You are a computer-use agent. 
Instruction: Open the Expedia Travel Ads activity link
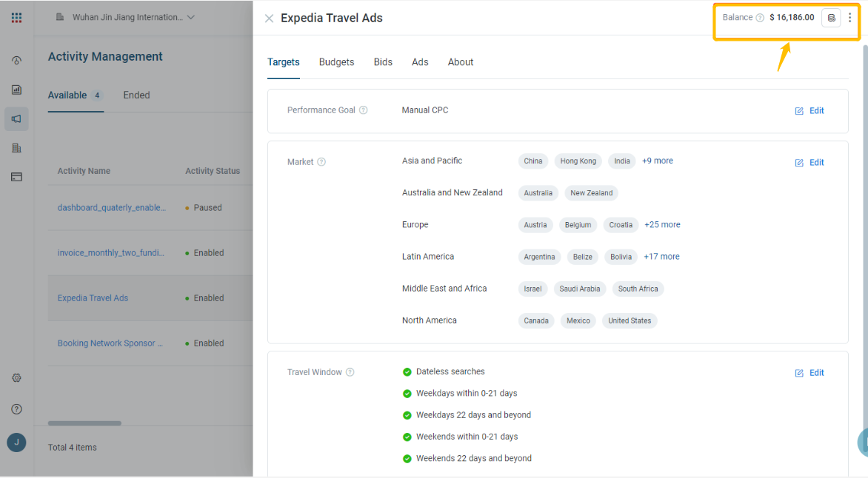pyautogui.click(x=93, y=298)
